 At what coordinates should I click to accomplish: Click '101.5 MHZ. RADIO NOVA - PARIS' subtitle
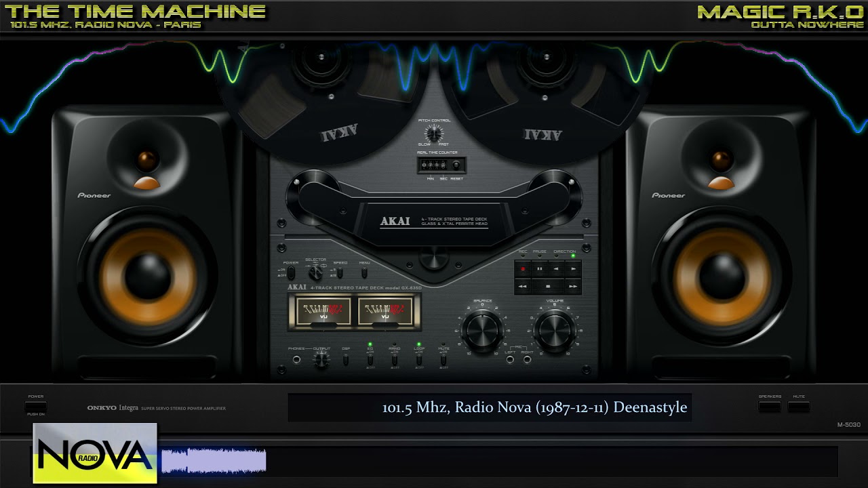[x=106, y=25]
